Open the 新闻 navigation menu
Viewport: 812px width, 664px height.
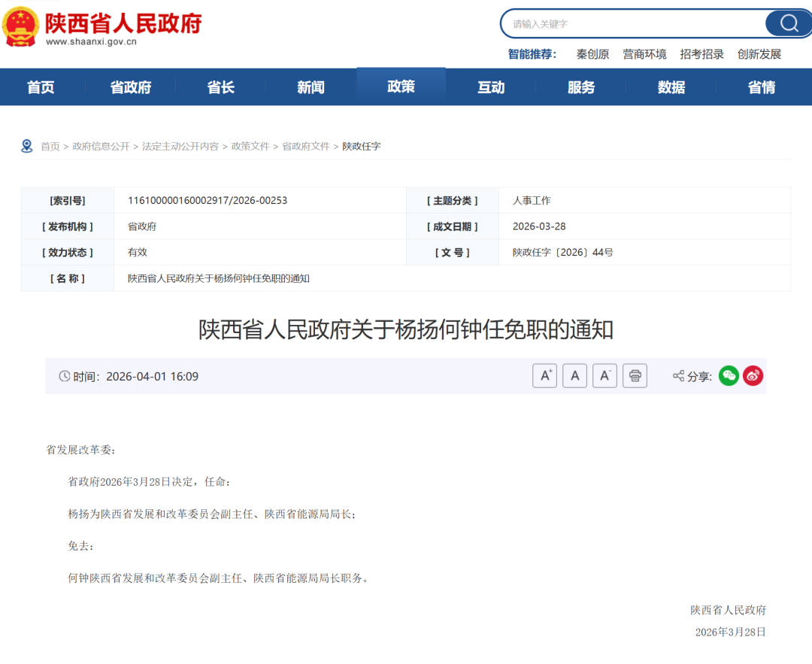[311, 86]
